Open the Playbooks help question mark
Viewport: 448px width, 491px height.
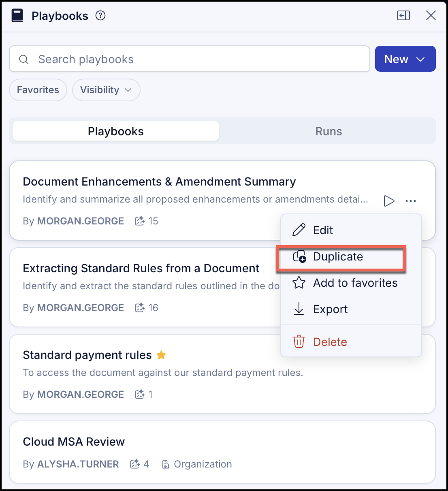click(100, 16)
